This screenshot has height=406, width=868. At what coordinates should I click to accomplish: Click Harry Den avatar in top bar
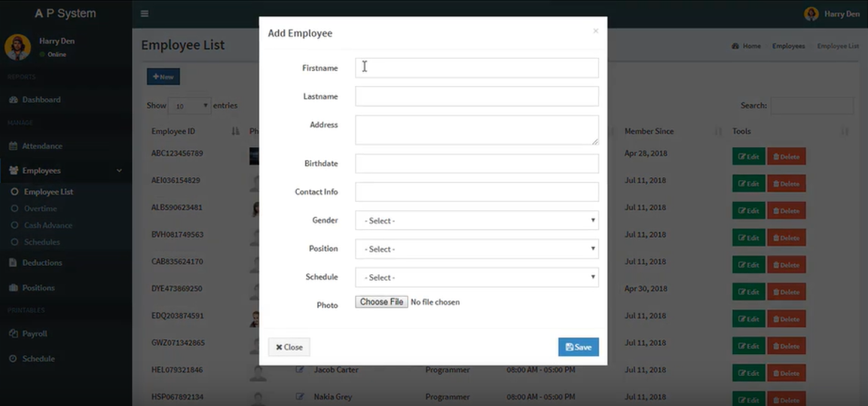click(811, 14)
